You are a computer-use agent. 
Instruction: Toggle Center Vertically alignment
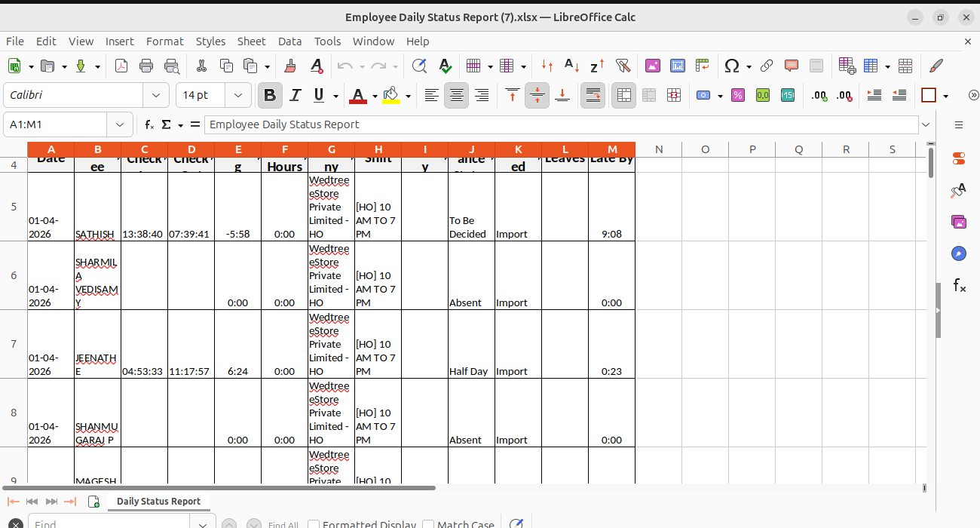(x=537, y=95)
